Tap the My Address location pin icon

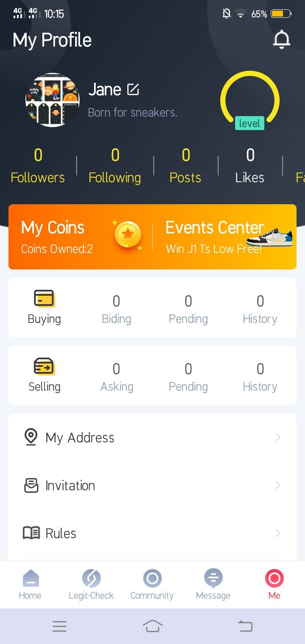click(x=30, y=437)
